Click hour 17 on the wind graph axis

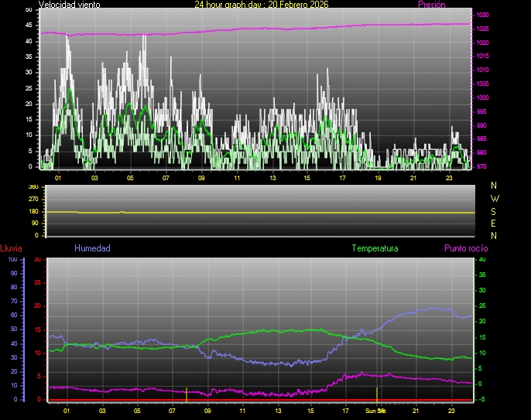click(x=342, y=178)
